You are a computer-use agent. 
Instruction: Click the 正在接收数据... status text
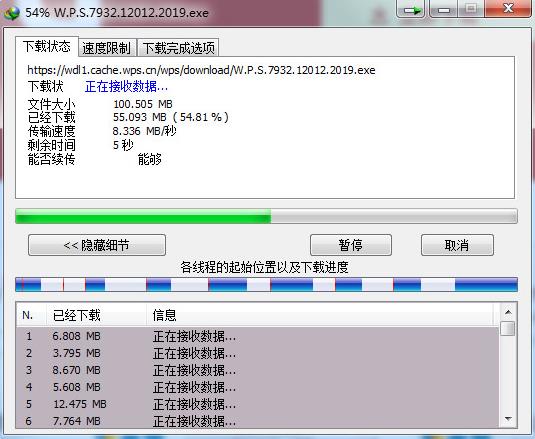(x=126, y=87)
